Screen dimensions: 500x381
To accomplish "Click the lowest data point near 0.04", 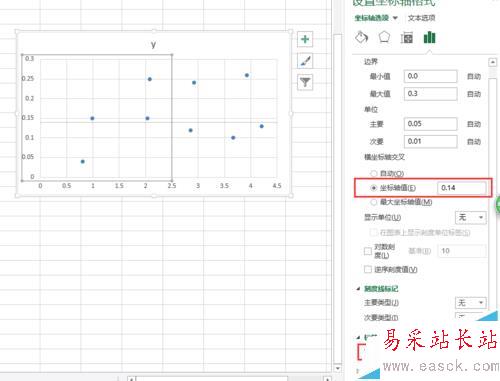I will [83, 162].
